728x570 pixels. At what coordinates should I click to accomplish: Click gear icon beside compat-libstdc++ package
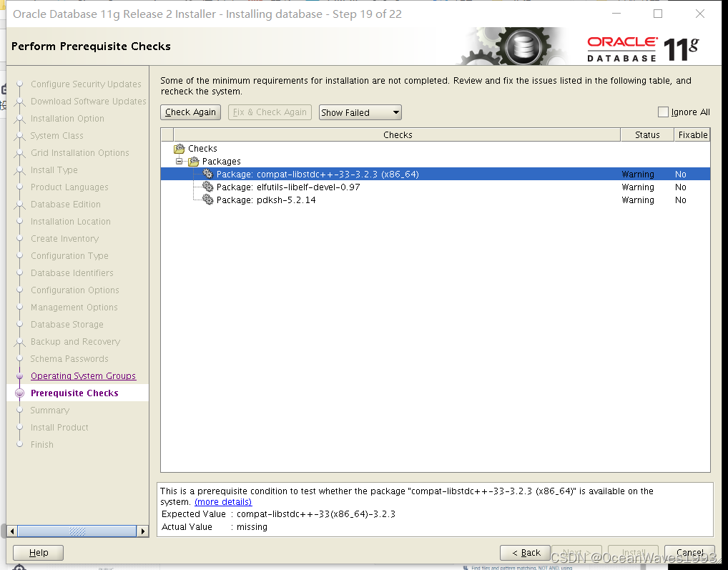[x=208, y=174]
